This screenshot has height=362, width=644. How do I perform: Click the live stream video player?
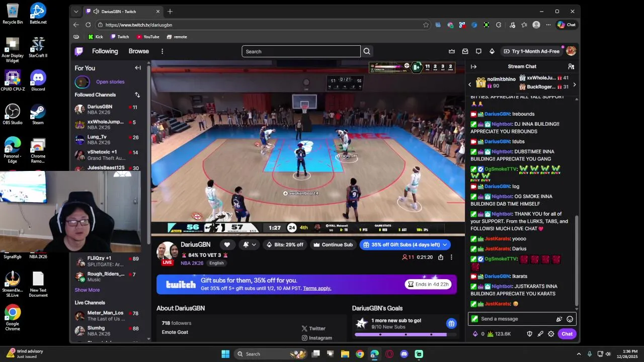coord(308,148)
